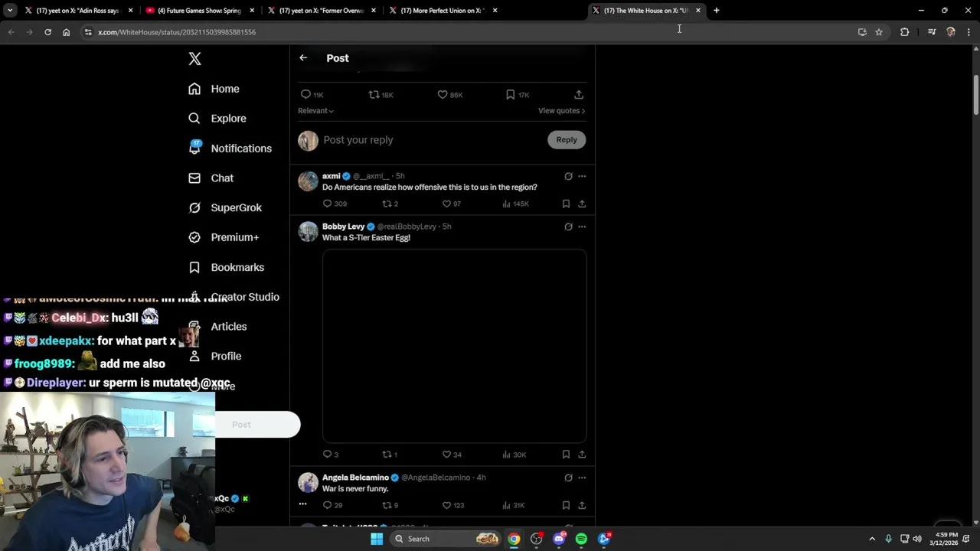Open Grok icon on Bobby Levy's reply
Viewport: 980px width, 551px height.
[x=568, y=227]
